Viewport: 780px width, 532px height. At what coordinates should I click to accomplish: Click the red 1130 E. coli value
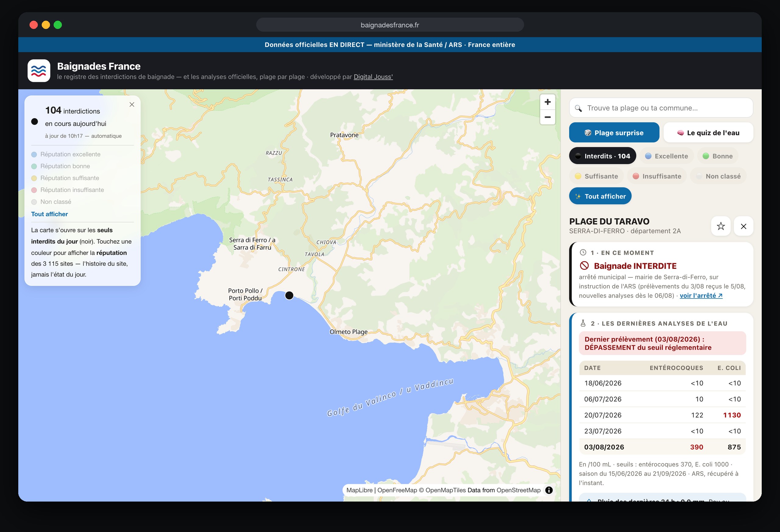pos(732,415)
